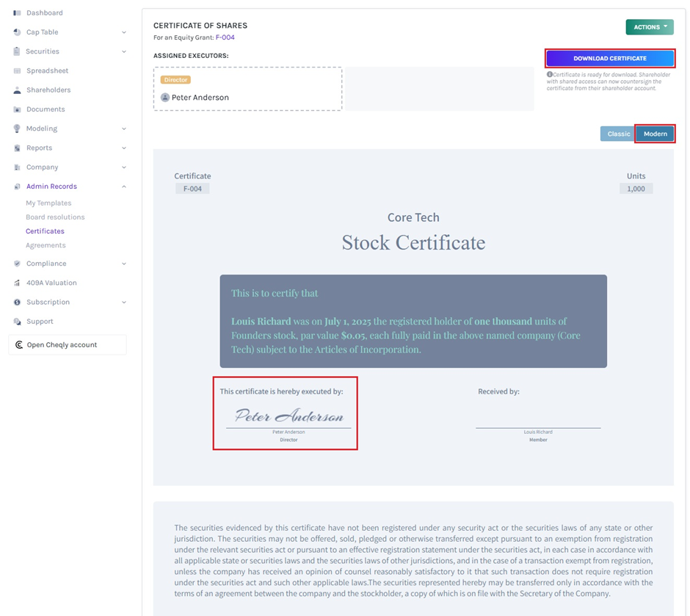Click the Open Cheqly account icon
The height and width of the screenshot is (616, 690).
(18, 344)
